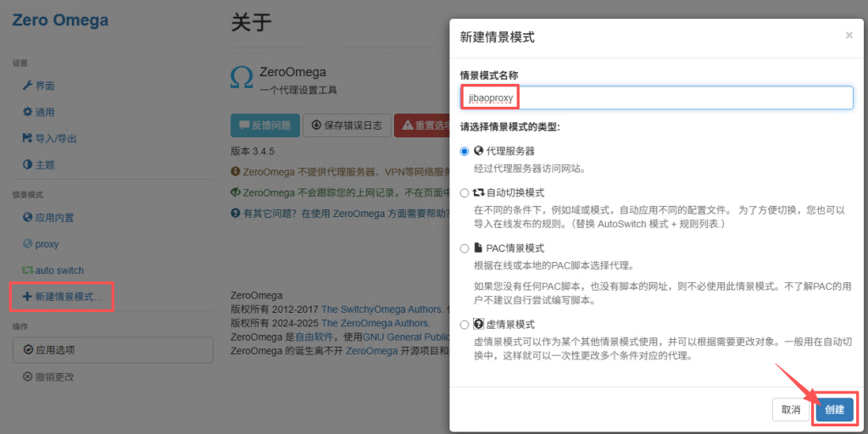Click the globe icon beside proxy profile

coord(27,244)
